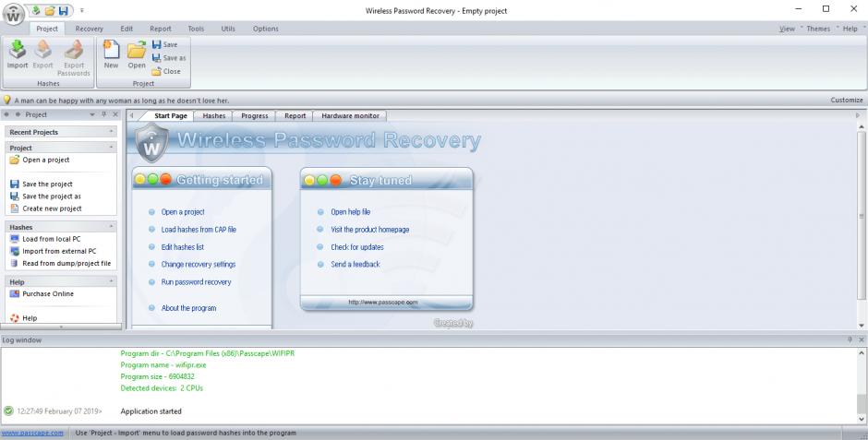Viewport: 868px width, 440px height.
Task: Click the http://www.passcape.com link in Stay tuned
Action: [x=383, y=303]
